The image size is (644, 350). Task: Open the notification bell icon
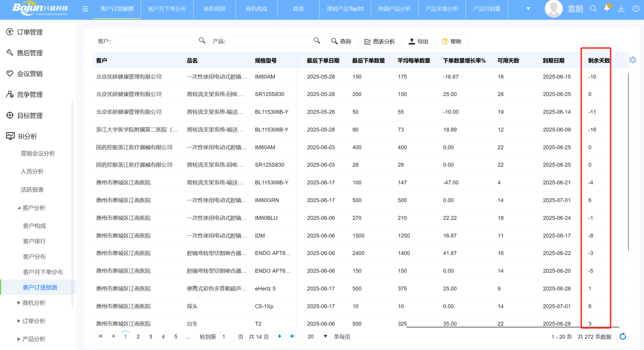(607, 9)
